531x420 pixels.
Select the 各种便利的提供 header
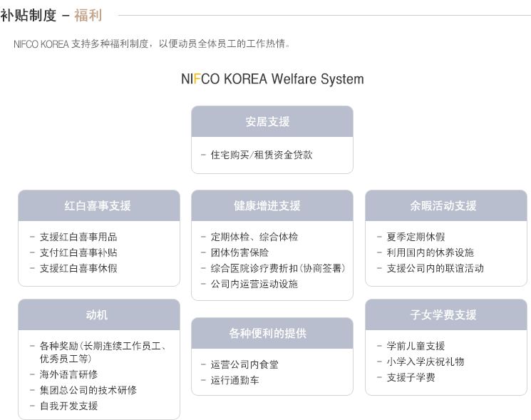(x=272, y=333)
